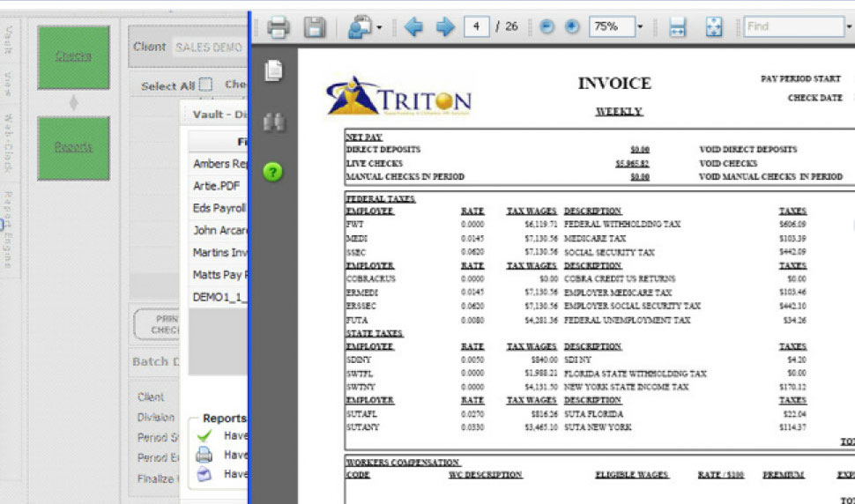Switch to the Vault side tab
This screenshot has height=504, width=855.
tap(9, 39)
